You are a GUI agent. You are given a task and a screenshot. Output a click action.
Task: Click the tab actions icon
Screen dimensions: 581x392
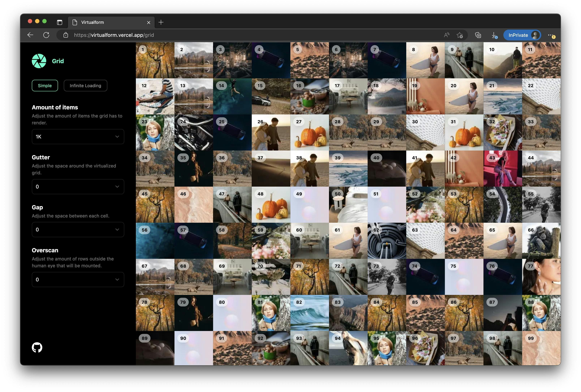pos(59,22)
